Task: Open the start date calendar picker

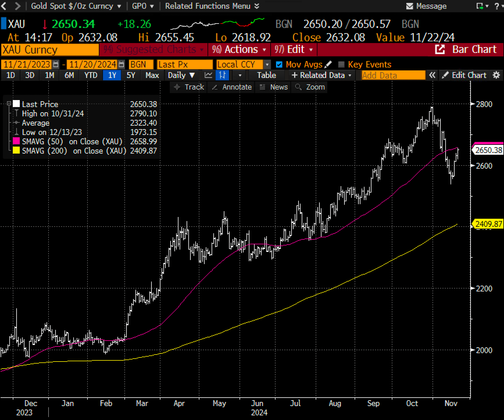Action: pos(56,64)
